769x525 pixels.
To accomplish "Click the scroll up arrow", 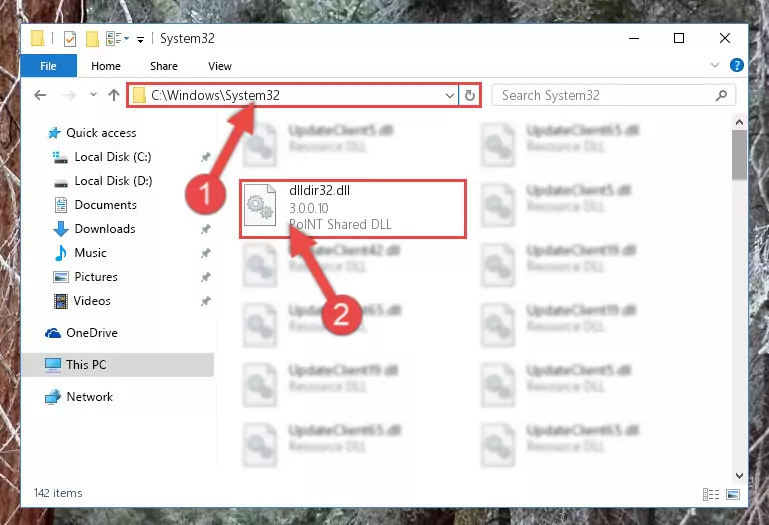I will pyautogui.click(x=739, y=122).
